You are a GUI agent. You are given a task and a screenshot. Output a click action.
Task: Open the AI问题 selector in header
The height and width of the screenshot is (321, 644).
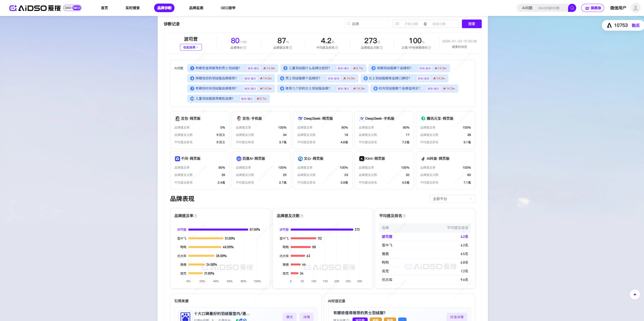point(527,8)
